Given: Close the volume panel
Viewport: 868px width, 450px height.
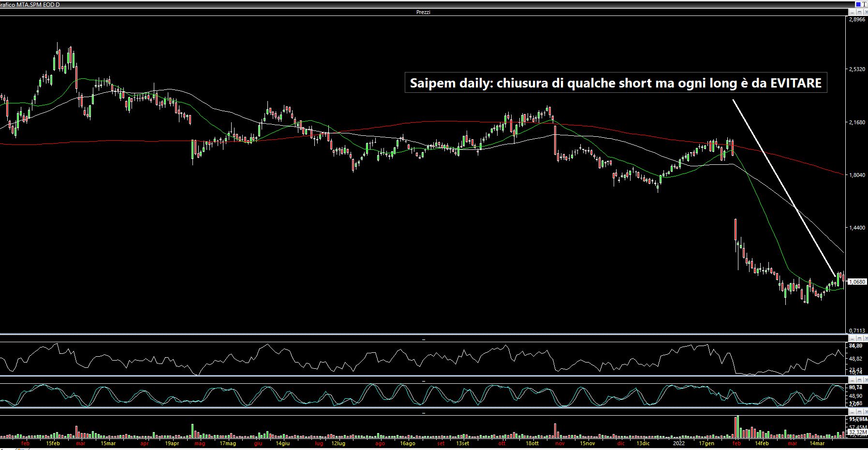Looking at the screenshot, I should click(x=866, y=411).
